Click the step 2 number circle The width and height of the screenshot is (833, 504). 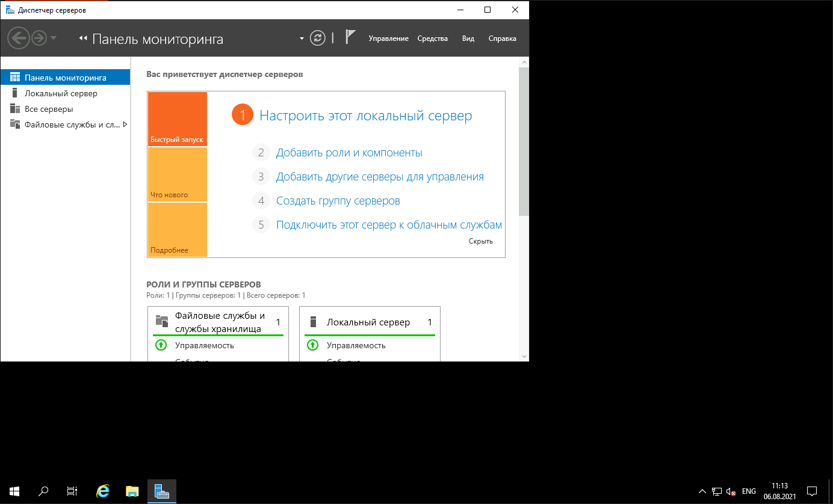[261, 153]
